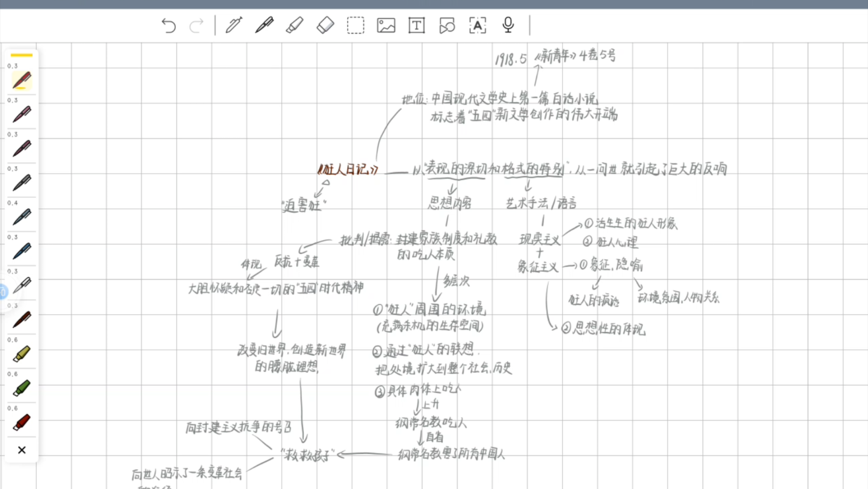Undo the last stroke
Viewport: 868px width, 489px height.
pos(169,25)
